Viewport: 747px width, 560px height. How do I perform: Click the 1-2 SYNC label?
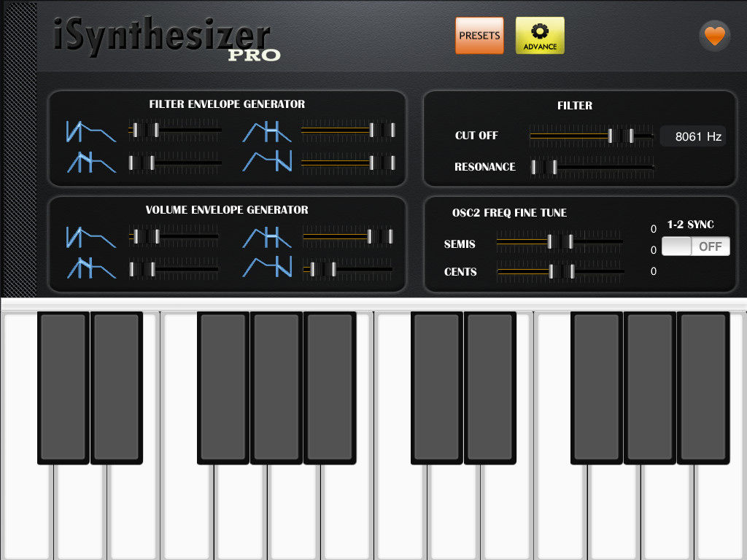coord(690,225)
